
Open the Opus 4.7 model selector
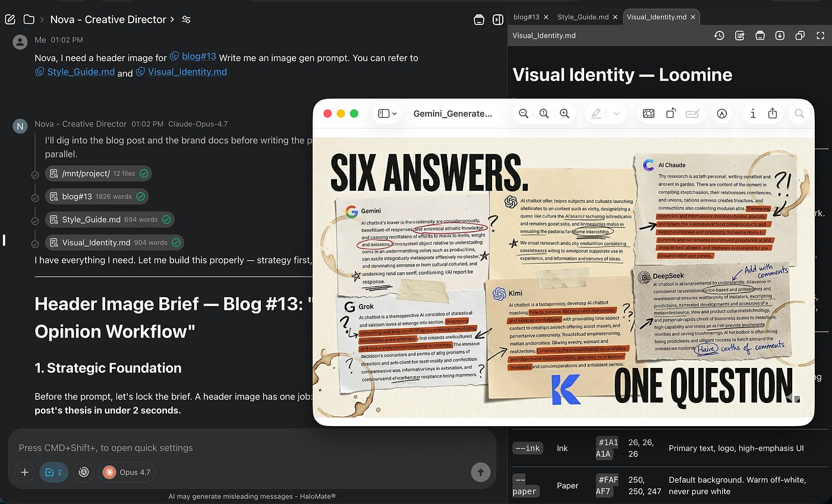pos(127,472)
